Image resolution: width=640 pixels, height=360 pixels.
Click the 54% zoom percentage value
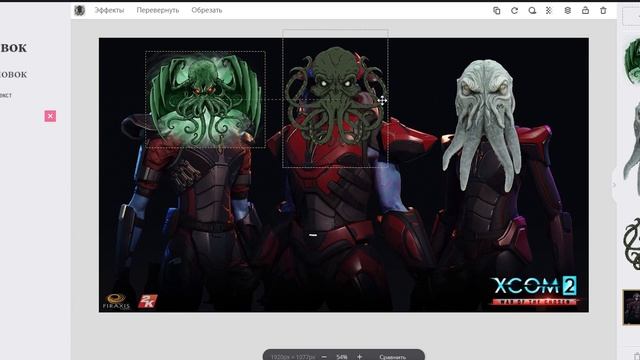point(342,356)
